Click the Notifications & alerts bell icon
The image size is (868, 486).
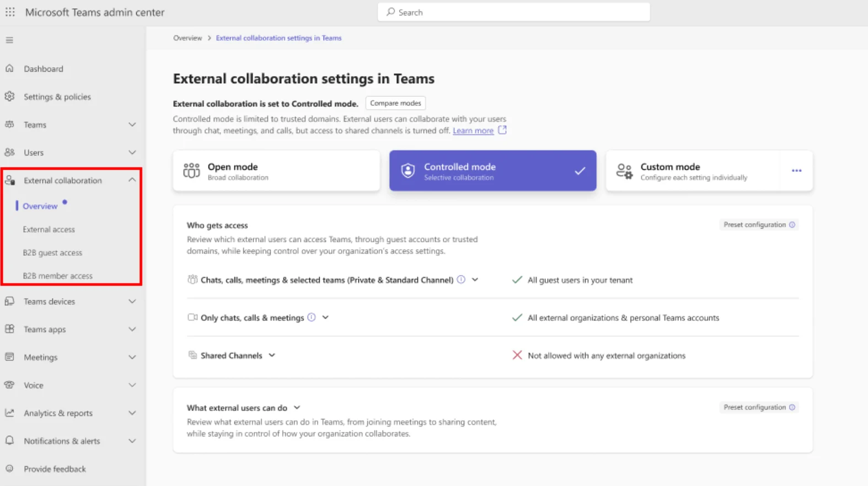point(9,441)
